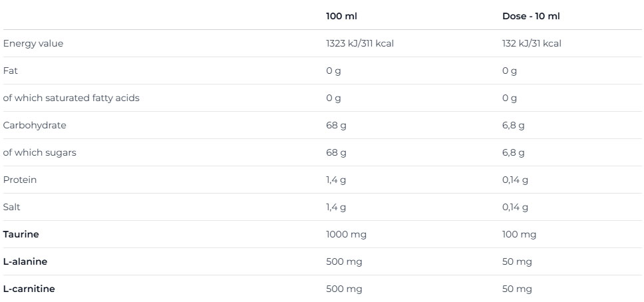Click the '1,4 g' salt value
The height and width of the screenshot is (302, 644).
click(x=336, y=208)
